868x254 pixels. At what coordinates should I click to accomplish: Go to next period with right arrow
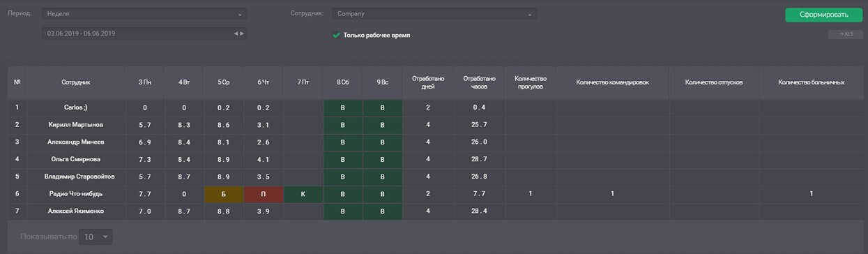tap(242, 33)
